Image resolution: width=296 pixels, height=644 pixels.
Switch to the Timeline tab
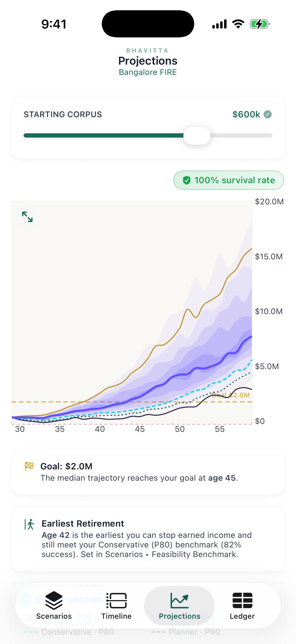pyautogui.click(x=116, y=606)
